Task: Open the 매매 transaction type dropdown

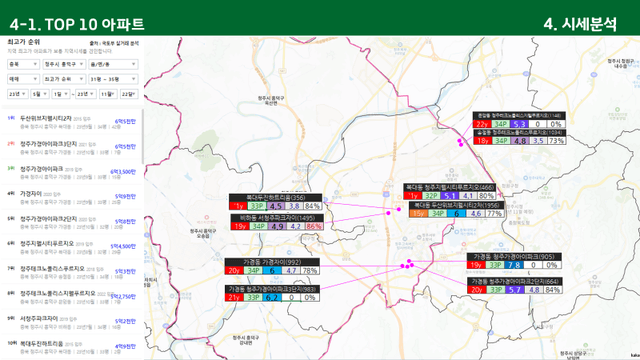Action: tap(23, 79)
